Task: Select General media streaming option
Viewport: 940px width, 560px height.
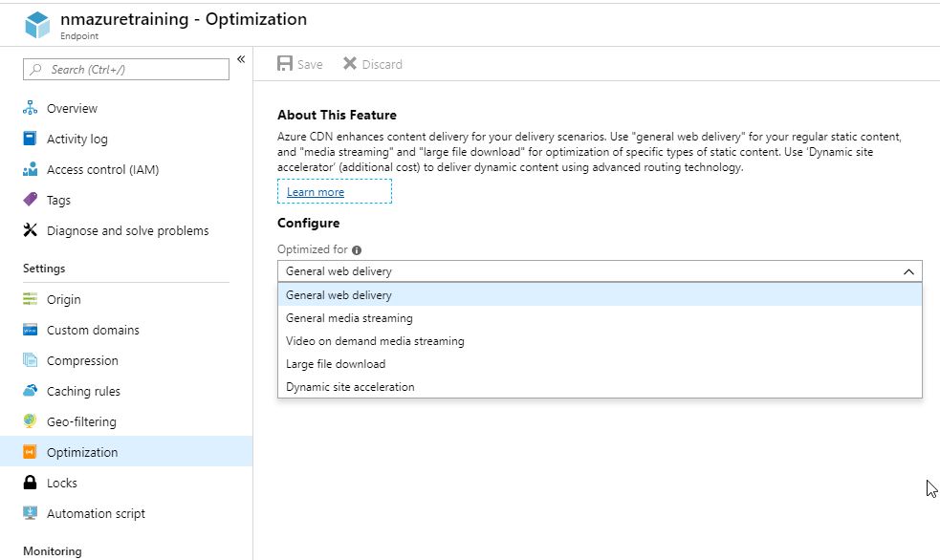Action: click(349, 318)
